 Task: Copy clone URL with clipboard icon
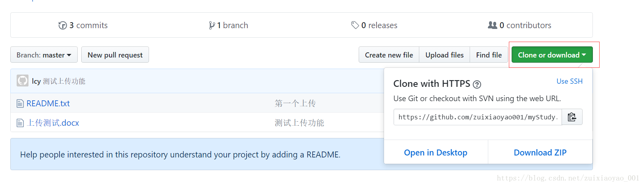pyautogui.click(x=572, y=117)
